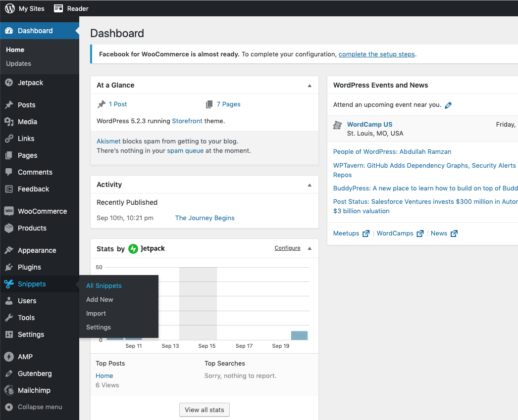
Task: Click the Products box icon
Action: [9, 228]
